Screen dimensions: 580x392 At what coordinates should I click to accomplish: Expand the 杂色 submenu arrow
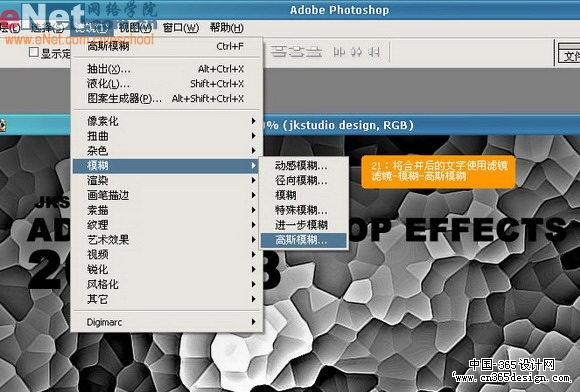(253, 151)
